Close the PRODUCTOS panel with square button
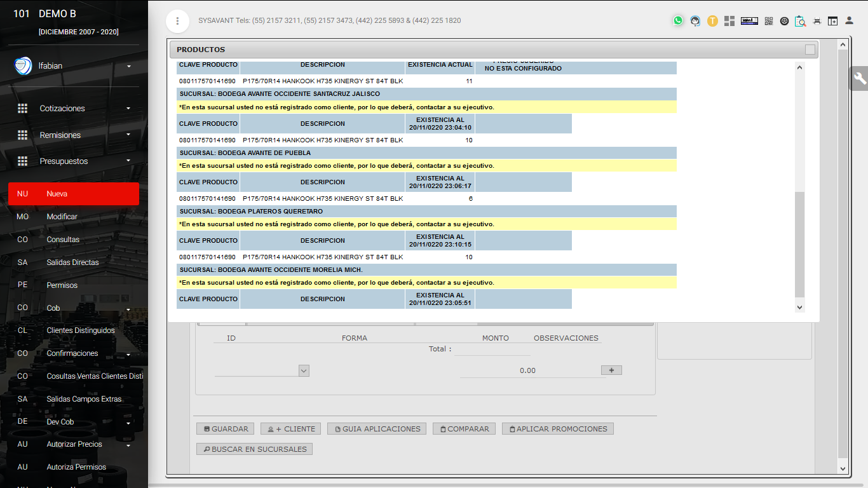This screenshot has height=488, width=868. pos(810,50)
